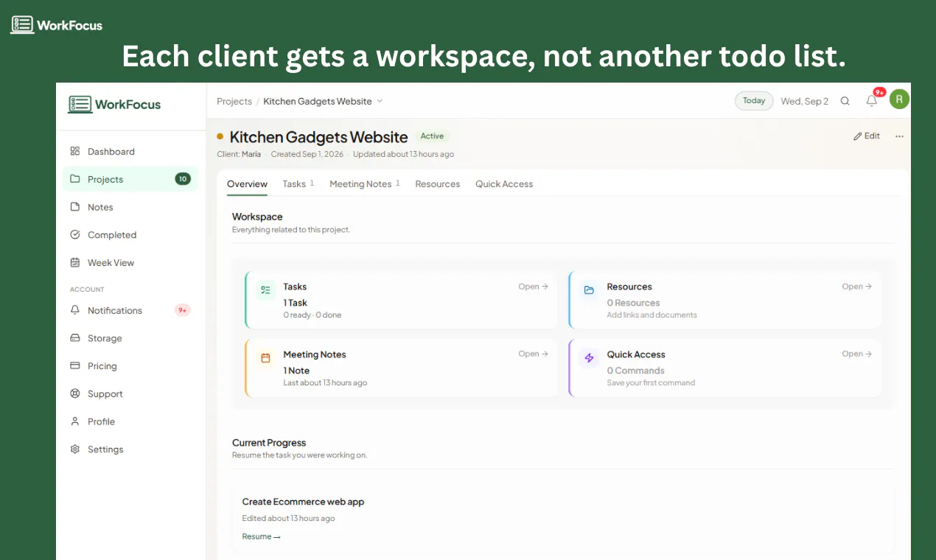Click the Storage drive icon

tap(74, 338)
